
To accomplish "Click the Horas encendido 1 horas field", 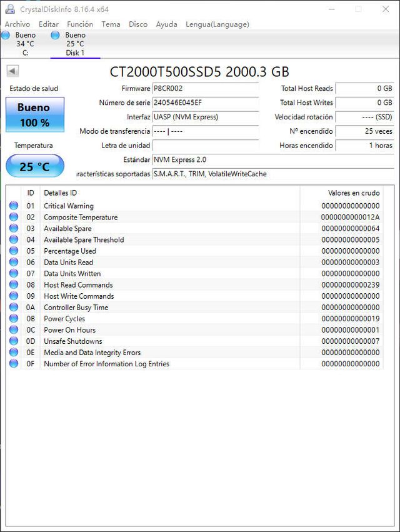I will tap(365, 146).
